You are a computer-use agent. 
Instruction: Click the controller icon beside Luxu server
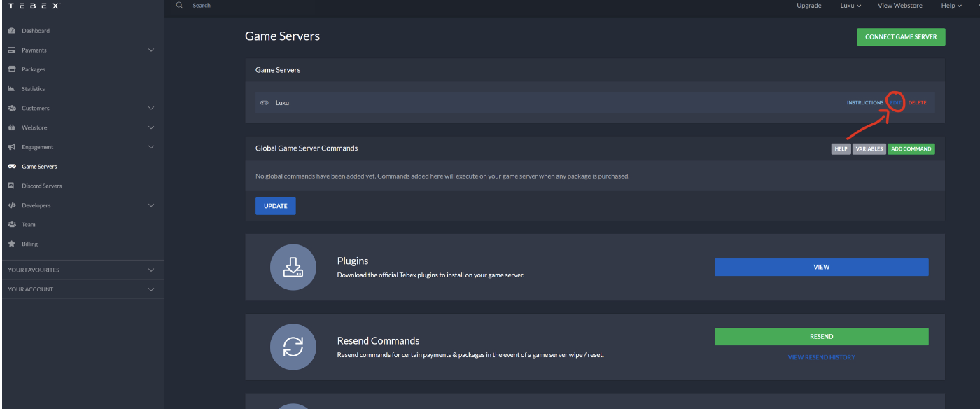click(x=265, y=103)
